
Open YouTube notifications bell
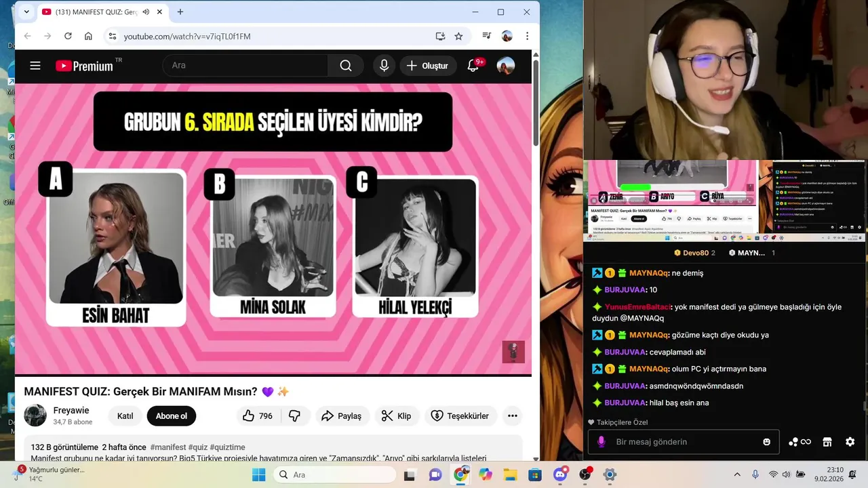(473, 66)
